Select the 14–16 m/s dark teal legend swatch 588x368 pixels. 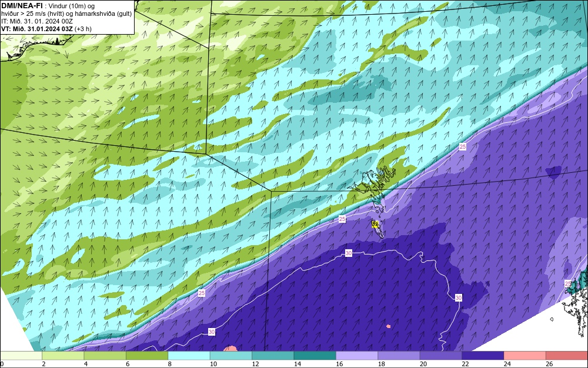tap(315, 356)
